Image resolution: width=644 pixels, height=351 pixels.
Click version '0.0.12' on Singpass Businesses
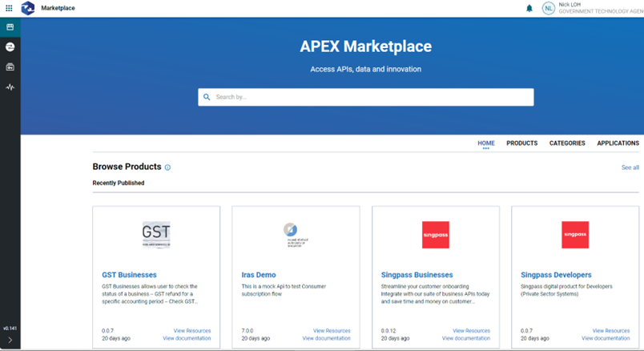388,331
